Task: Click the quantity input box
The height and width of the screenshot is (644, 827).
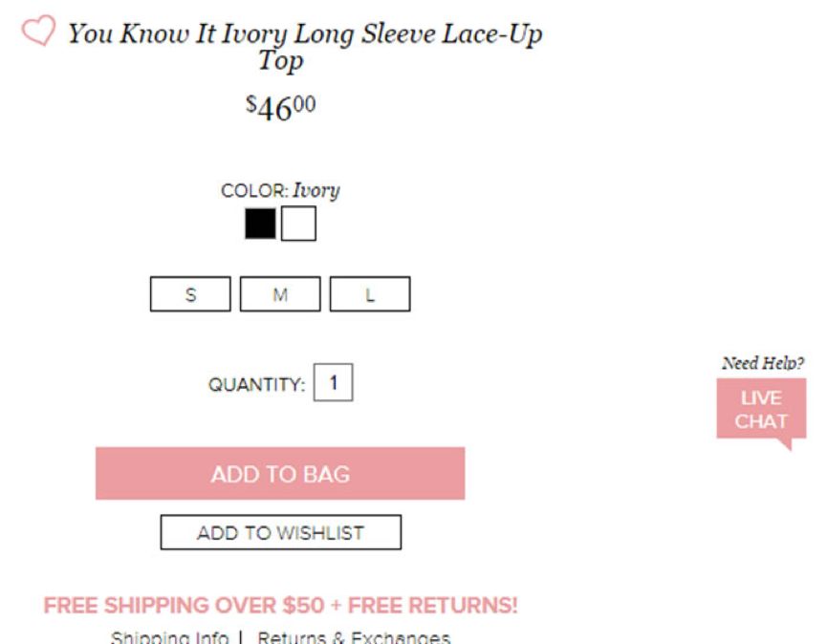Action: 333,384
